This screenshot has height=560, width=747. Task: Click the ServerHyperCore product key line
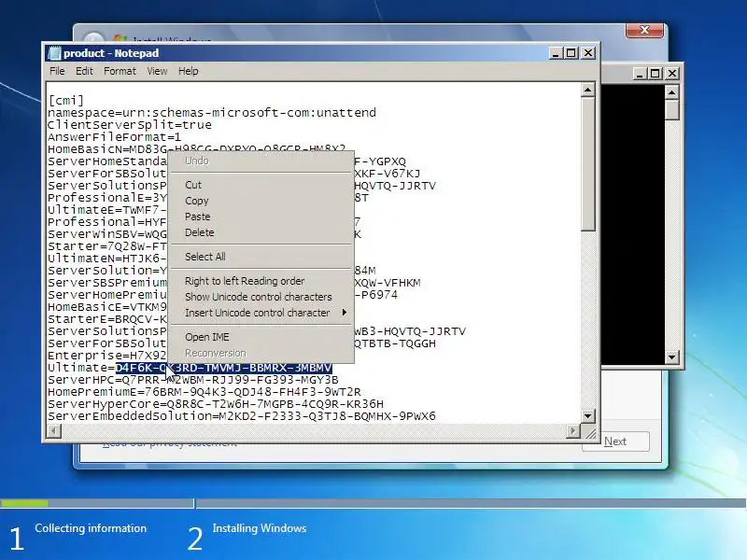tap(216, 404)
